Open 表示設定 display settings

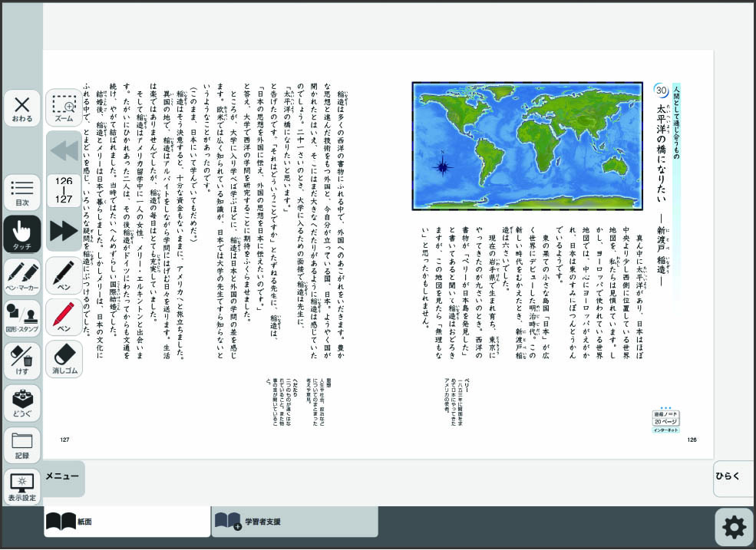21,487
